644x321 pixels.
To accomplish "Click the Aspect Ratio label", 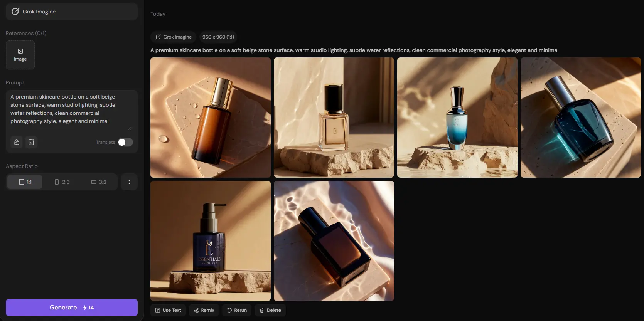I will (x=22, y=166).
